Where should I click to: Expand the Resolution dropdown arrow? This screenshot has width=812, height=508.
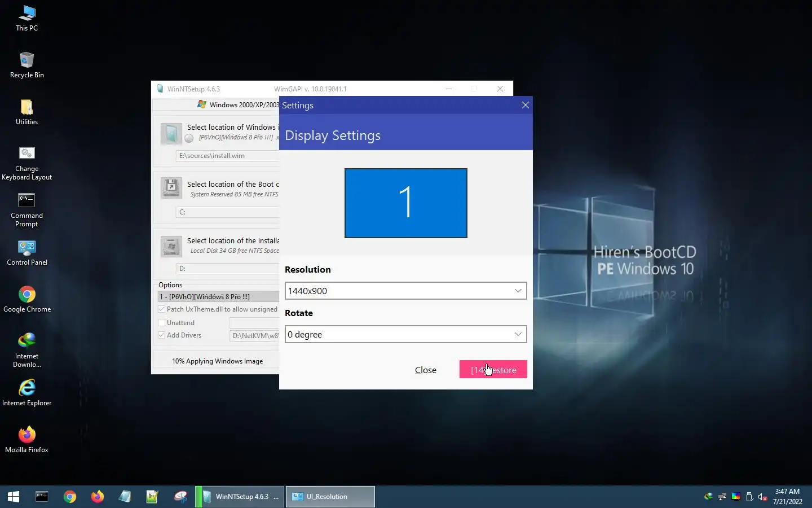(518, 291)
